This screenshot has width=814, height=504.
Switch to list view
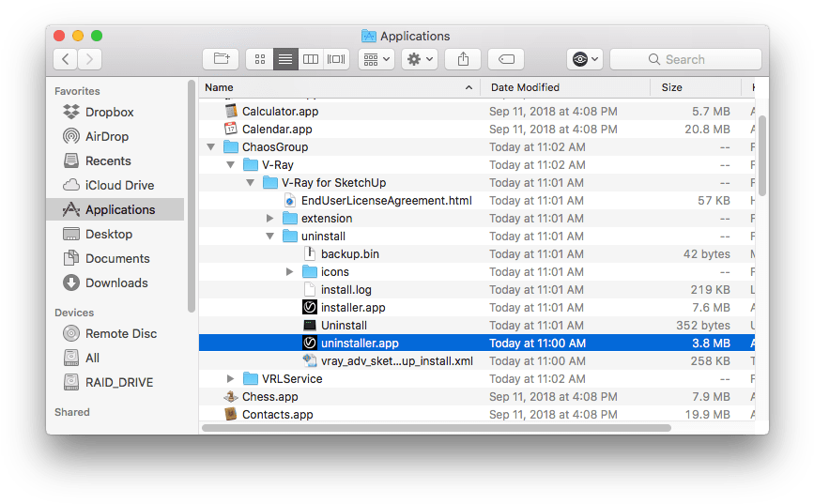(x=285, y=59)
